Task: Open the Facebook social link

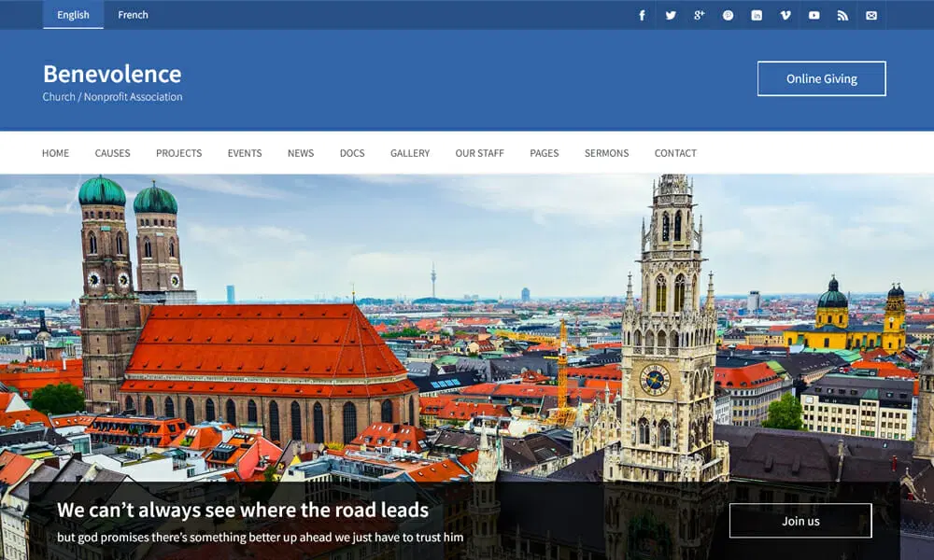Action: pyautogui.click(x=642, y=16)
